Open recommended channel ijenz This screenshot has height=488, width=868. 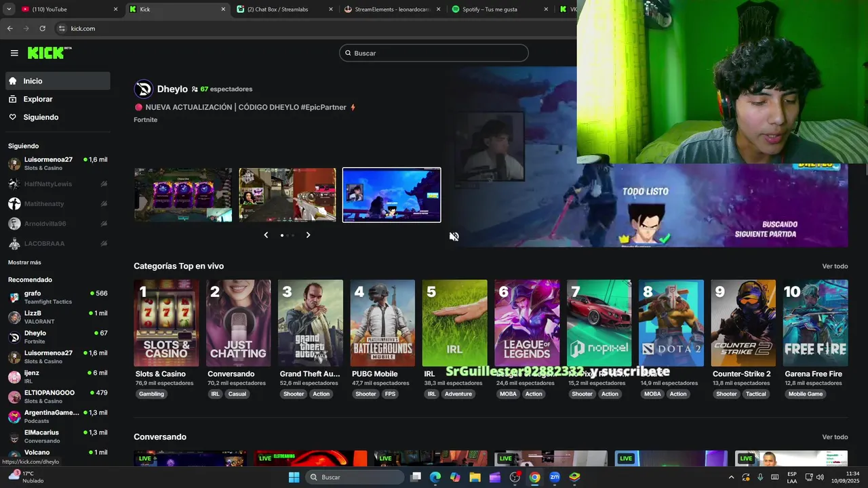pos(58,377)
